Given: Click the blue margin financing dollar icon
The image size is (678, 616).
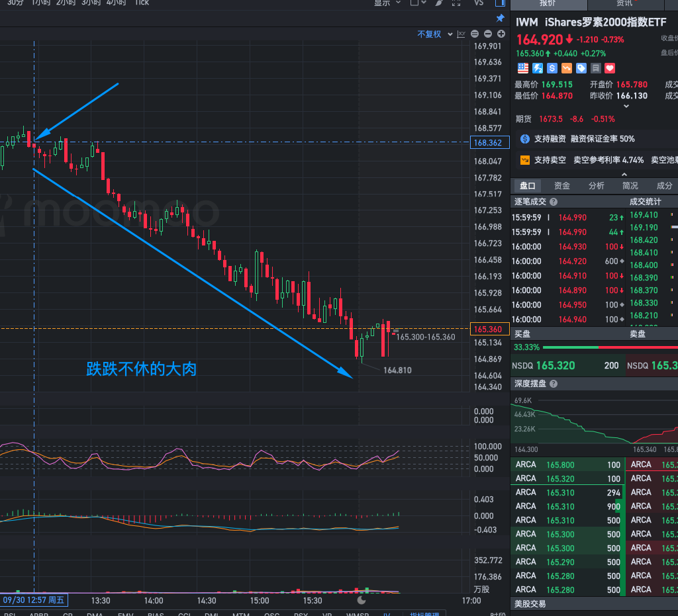Looking at the screenshot, I should click(x=525, y=139).
